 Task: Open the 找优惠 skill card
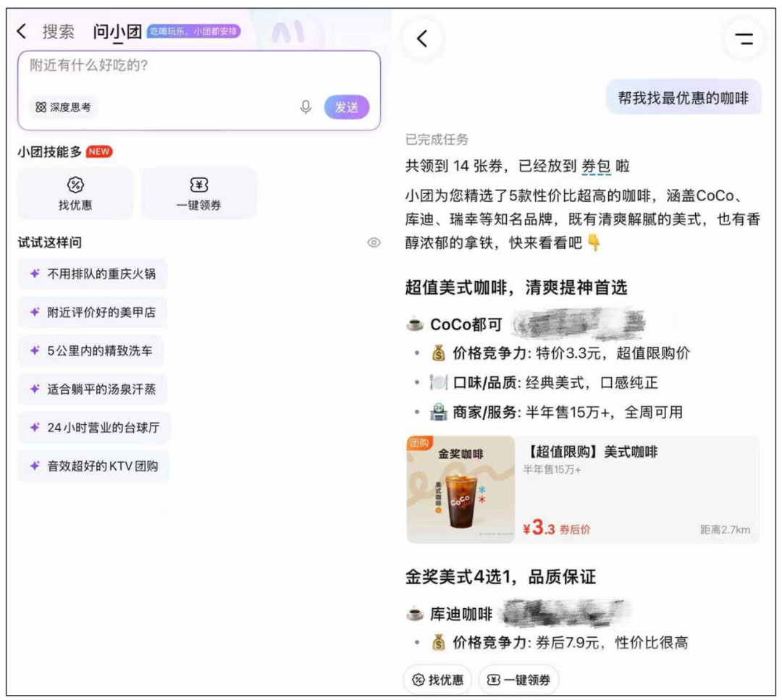pyautogui.click(x=75, y=193)
